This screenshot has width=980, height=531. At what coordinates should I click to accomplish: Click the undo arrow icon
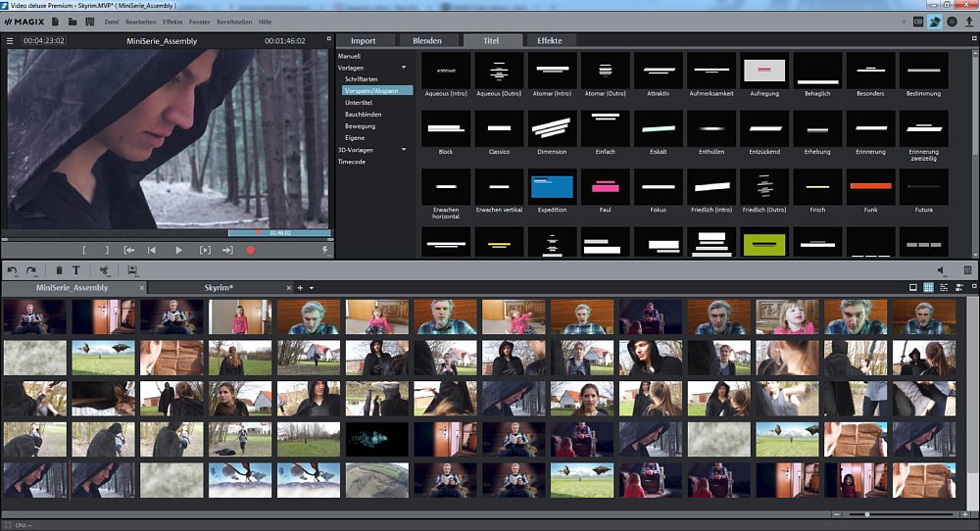13,270
